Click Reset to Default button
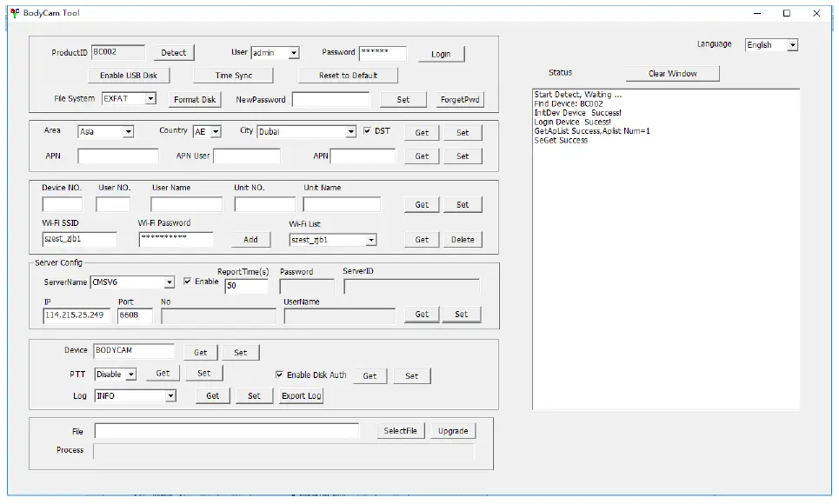 348,76
